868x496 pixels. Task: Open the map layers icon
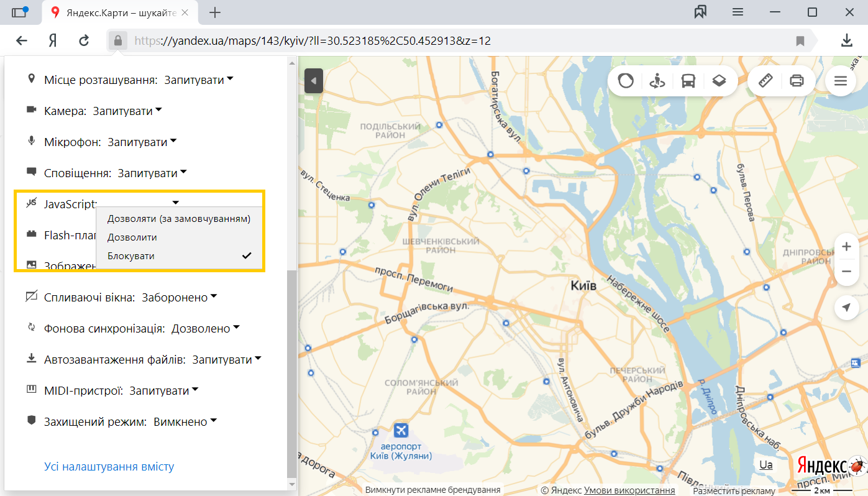[x=719, y=81]
